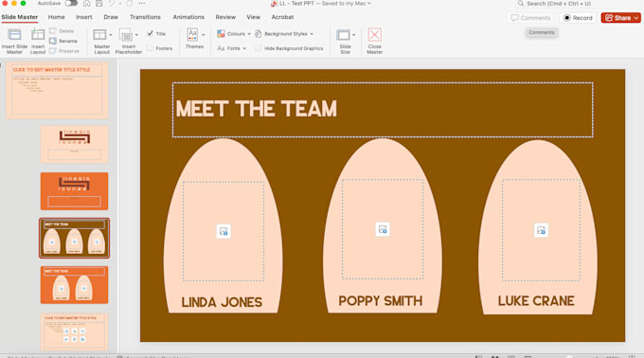The image size is (644, 358).
Task: Open the Acrobat tab
Action: [x=282, y=17]
